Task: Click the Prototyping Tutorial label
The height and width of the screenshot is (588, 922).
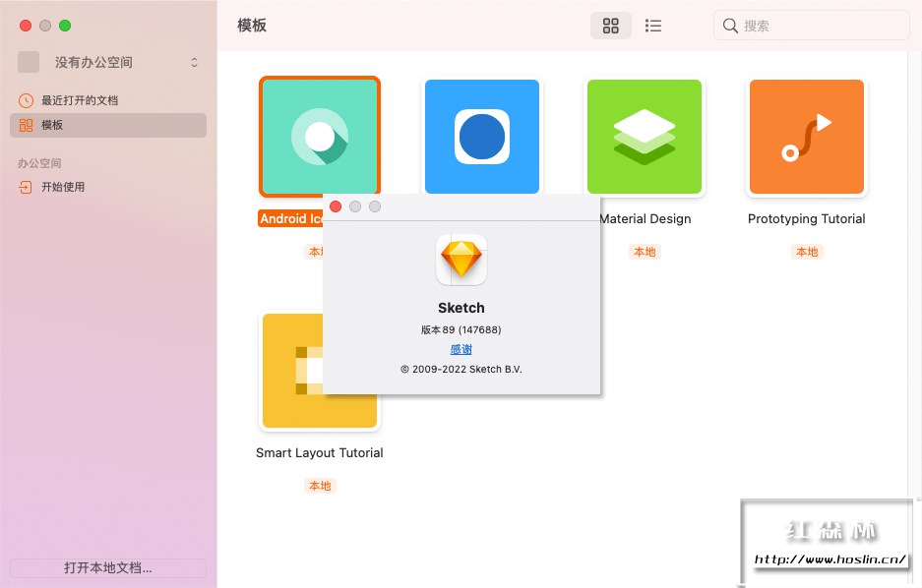Action: click(807, 219)
